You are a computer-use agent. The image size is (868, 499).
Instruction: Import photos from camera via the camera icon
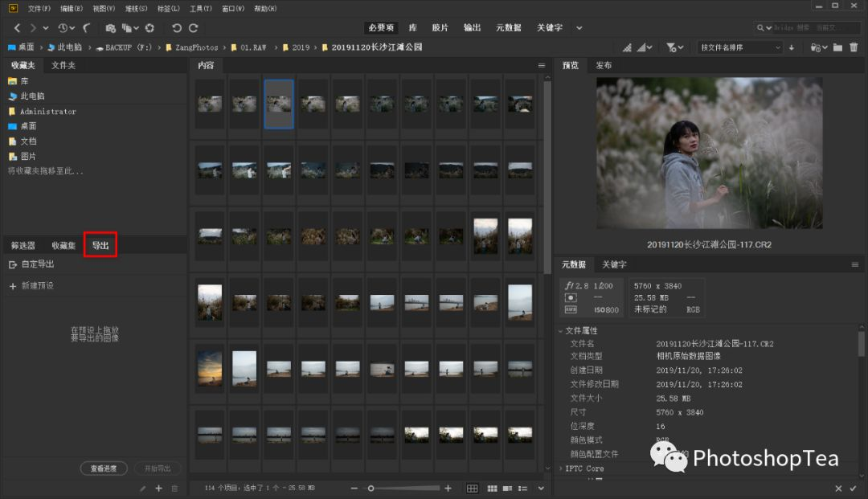pos(110,27)
